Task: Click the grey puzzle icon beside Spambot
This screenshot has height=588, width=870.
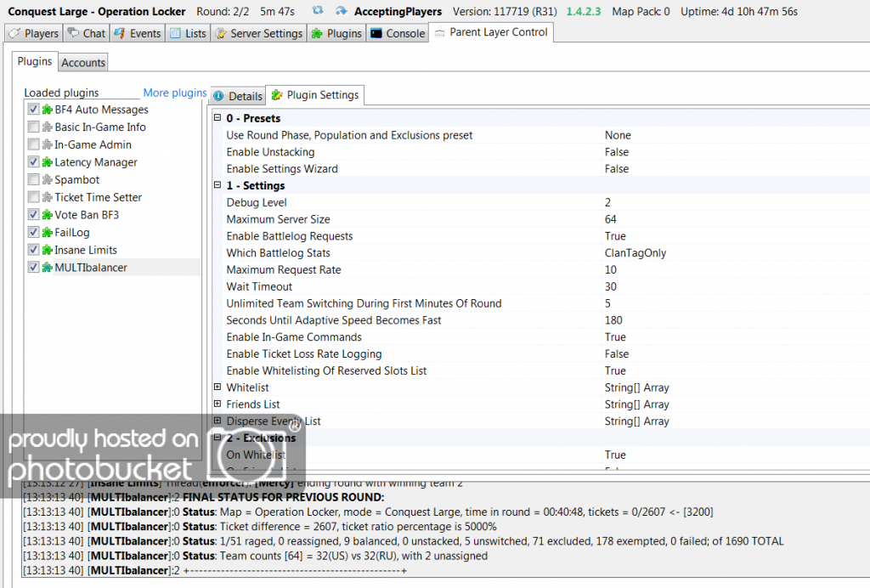Action: coord(47,180)
